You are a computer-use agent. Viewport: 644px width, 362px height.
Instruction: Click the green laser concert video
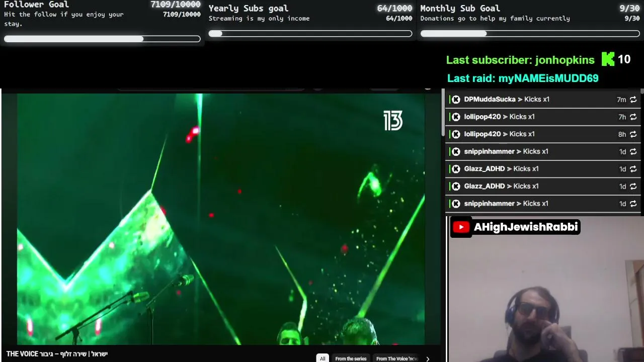(221, 219)
